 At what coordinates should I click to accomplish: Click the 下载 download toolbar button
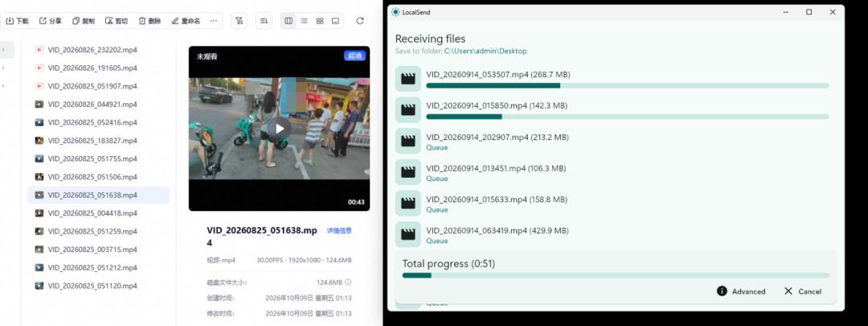(17, 21)
